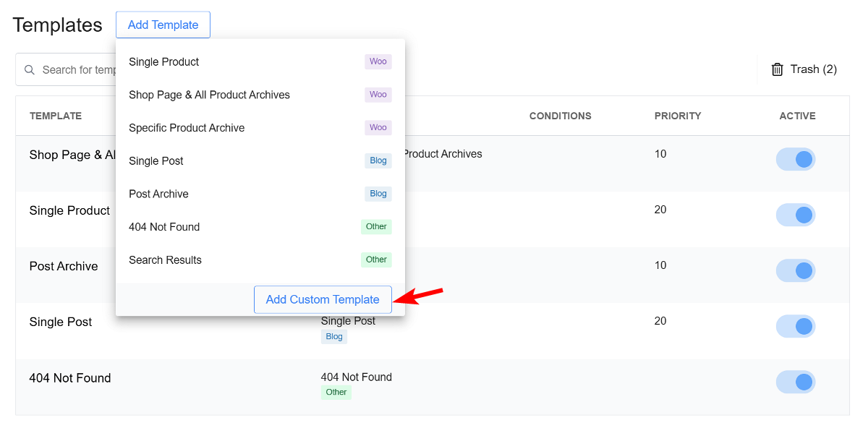The width and height of the screenshot is (868, 428).
Task: Toggle the Post Archive active switch
Action: pos(796,270)
